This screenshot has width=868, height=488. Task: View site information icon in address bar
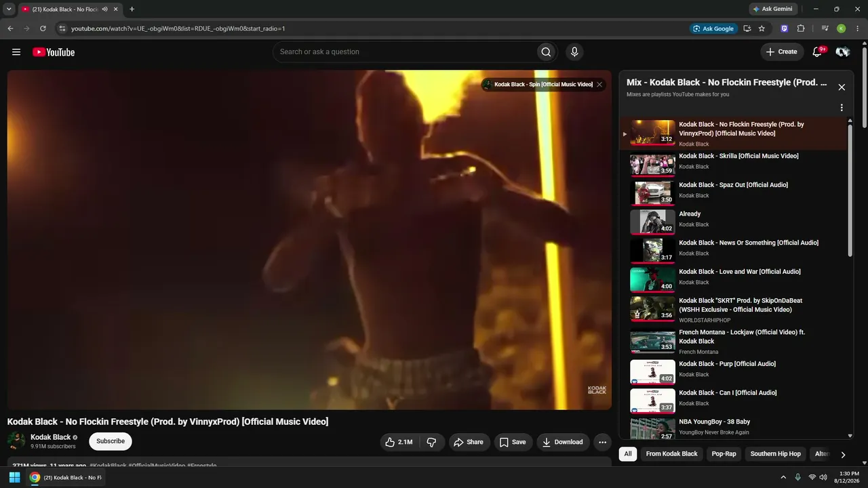[62, 28]
